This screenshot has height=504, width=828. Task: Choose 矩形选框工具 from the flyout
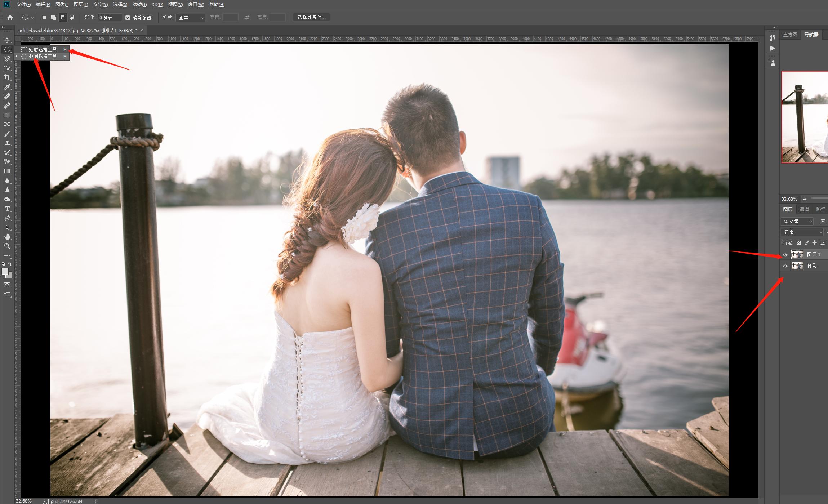click(43, 49)
